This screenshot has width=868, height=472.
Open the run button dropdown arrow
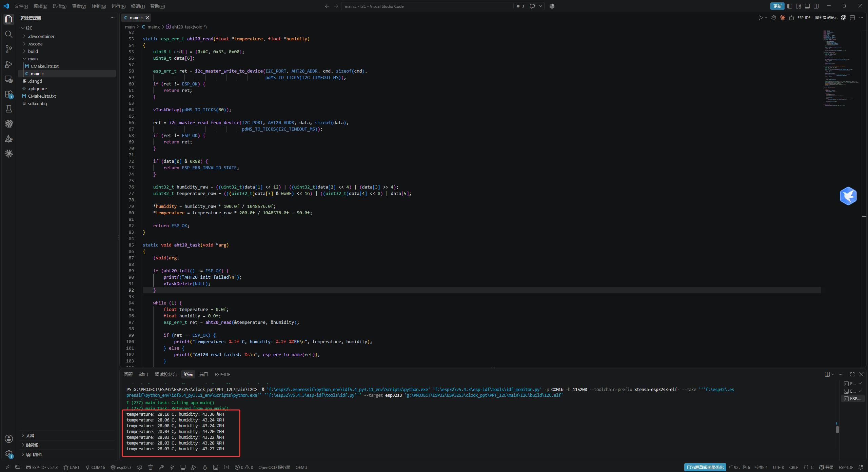766,18
